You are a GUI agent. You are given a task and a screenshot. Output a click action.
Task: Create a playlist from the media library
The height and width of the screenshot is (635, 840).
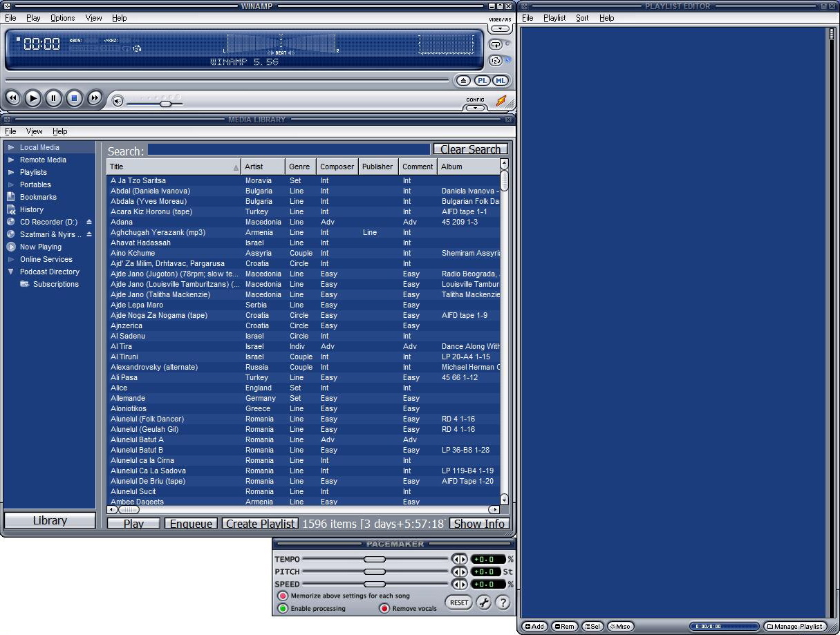[x=259, y=523]
